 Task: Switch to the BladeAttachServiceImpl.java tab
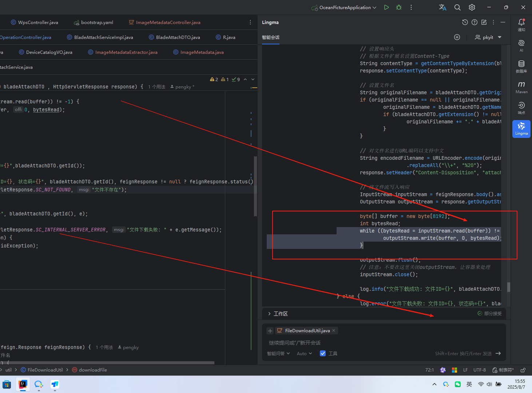pos(100,37)
